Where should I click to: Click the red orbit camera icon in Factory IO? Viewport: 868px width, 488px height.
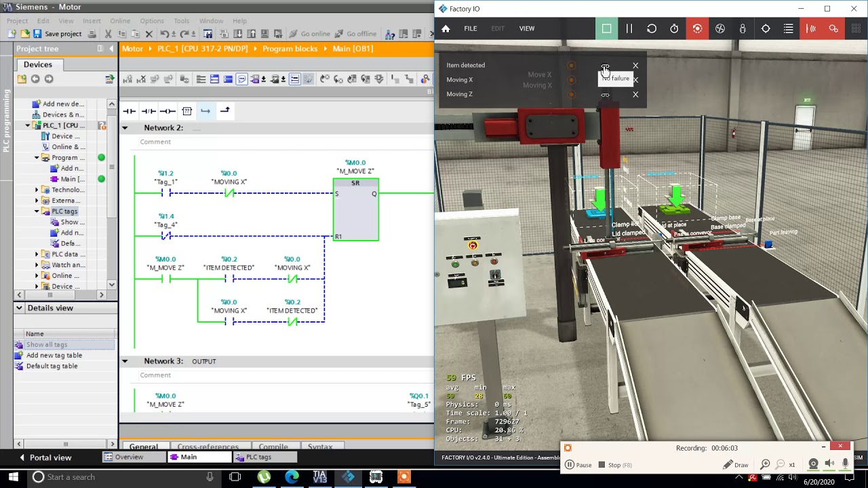[x=697, y=28]
